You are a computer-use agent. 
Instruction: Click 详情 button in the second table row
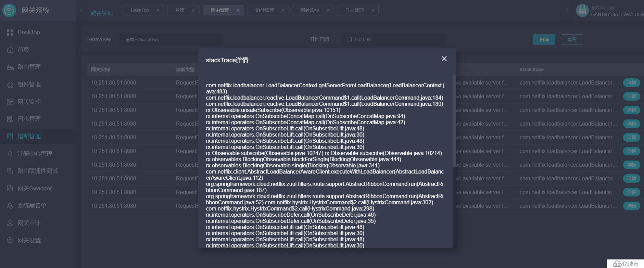coord(631,96)
